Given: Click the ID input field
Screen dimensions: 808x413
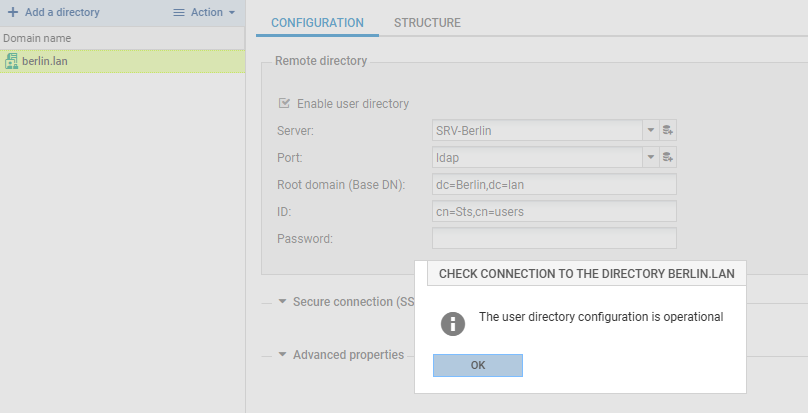Looking at the screenshot, I should coord(554,211).
